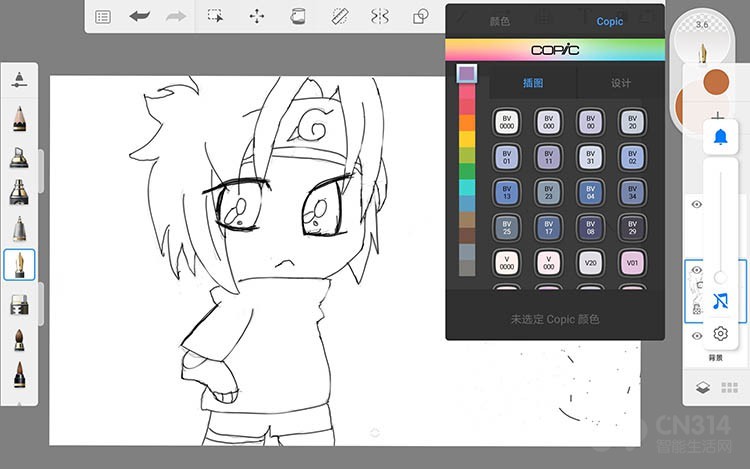750x469 pixels.
Task: Open settings gear on right panel
Action: tap(720, 333)
